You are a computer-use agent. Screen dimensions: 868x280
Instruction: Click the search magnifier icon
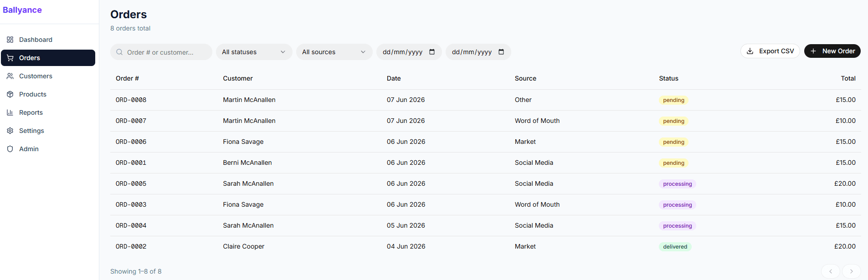coord(119,52)
